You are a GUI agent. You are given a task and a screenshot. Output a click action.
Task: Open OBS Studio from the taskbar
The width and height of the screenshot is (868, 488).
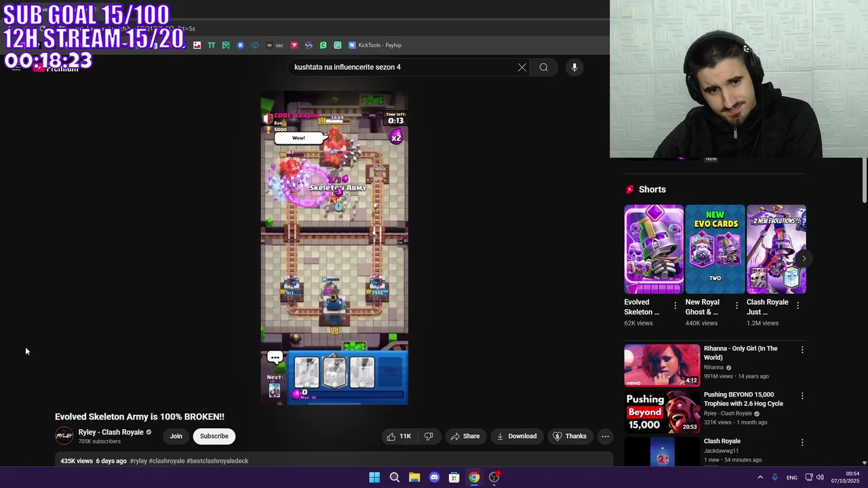pos(494,477)
